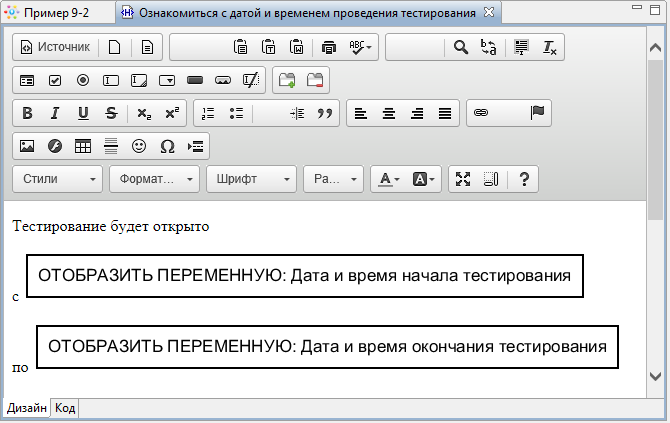Click the vertical scrollbar down arrow
Viewport: 670px width, 423px height.
(x=656, y=377)
